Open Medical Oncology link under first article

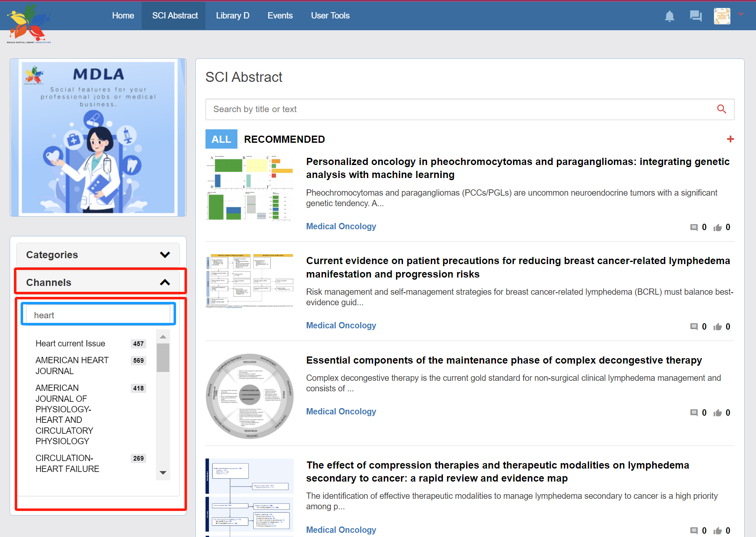(x=341, y=226)
